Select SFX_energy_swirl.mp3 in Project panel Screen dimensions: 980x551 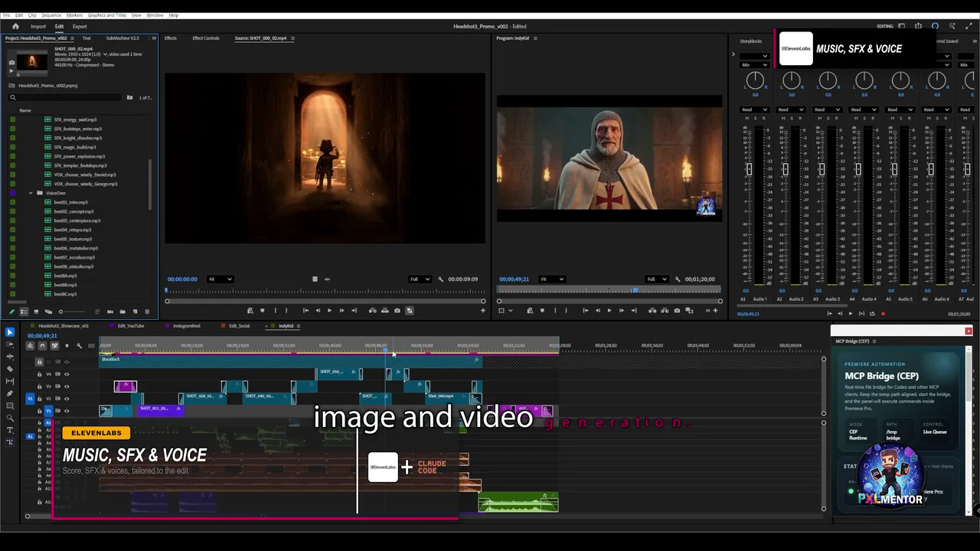point(75,120)
